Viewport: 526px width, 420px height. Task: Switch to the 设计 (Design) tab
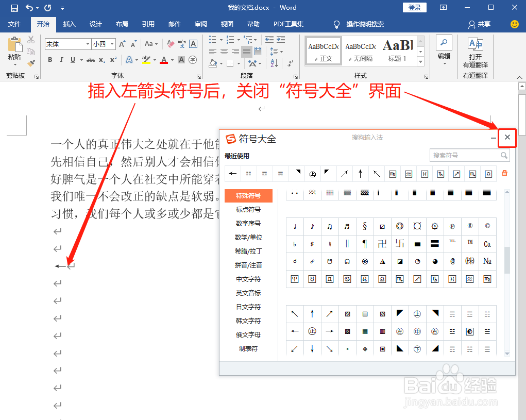point(96,24)
